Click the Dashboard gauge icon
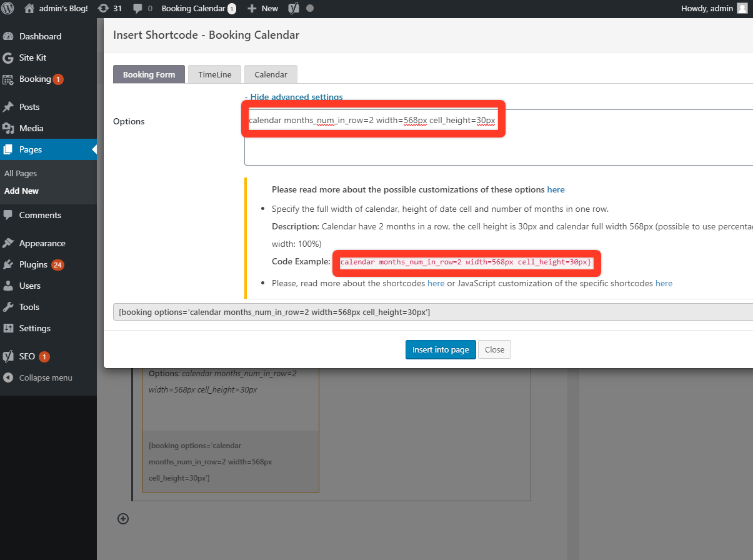 click(8, 36)
